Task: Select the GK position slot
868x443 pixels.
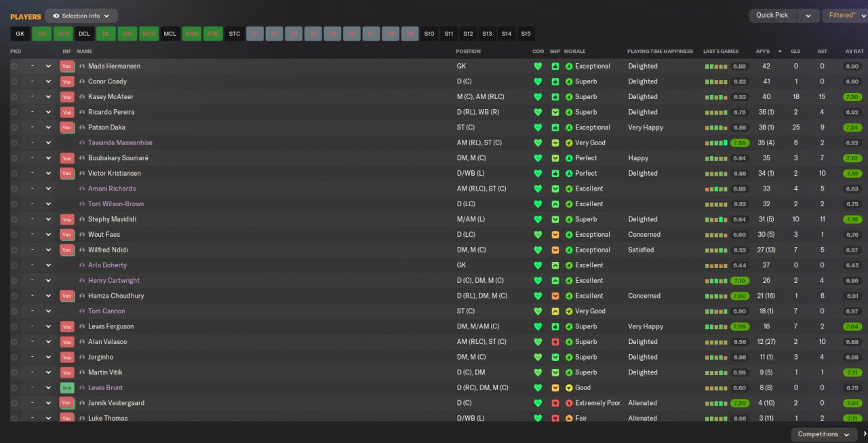Action: [x=20, y=33]
